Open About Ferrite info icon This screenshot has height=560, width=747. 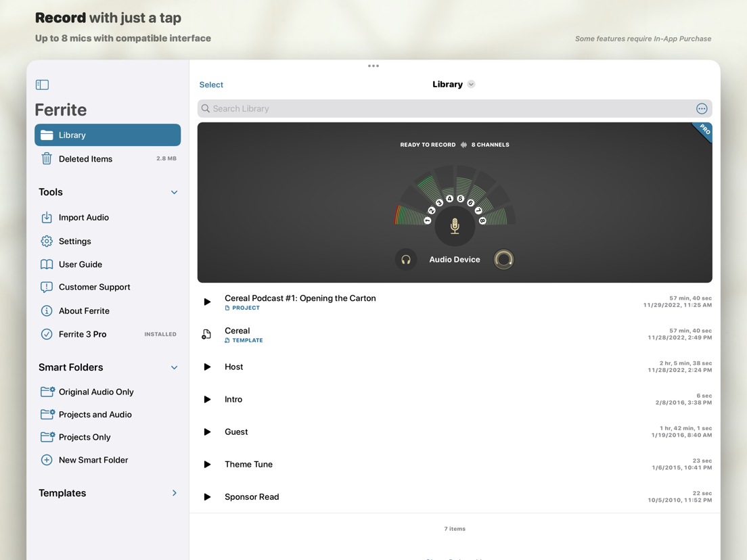(x=47, y=311)
